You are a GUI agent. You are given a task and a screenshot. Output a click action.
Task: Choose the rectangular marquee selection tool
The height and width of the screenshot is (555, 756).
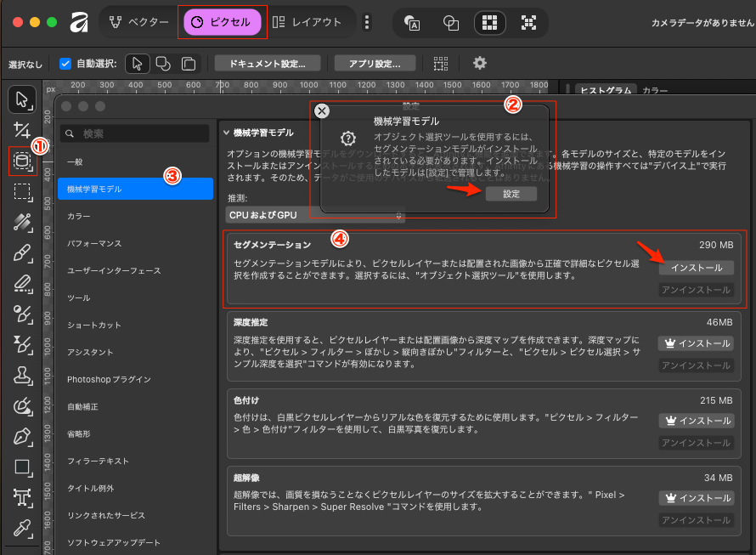[22, 192]
